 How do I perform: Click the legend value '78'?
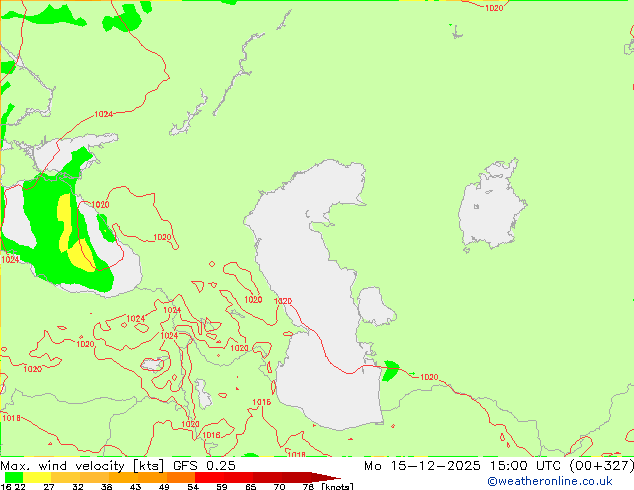[x=308, y=487]
